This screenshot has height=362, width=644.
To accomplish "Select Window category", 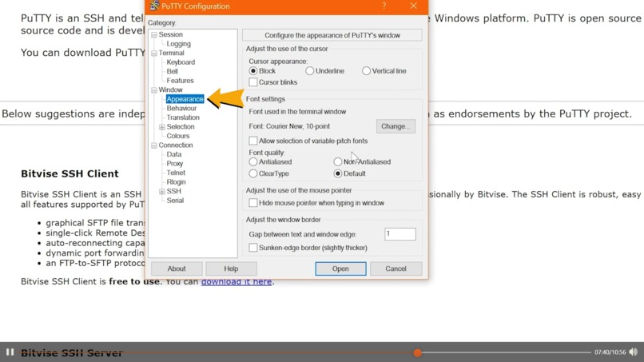I will pyautogui.click(x=170, y=90).
